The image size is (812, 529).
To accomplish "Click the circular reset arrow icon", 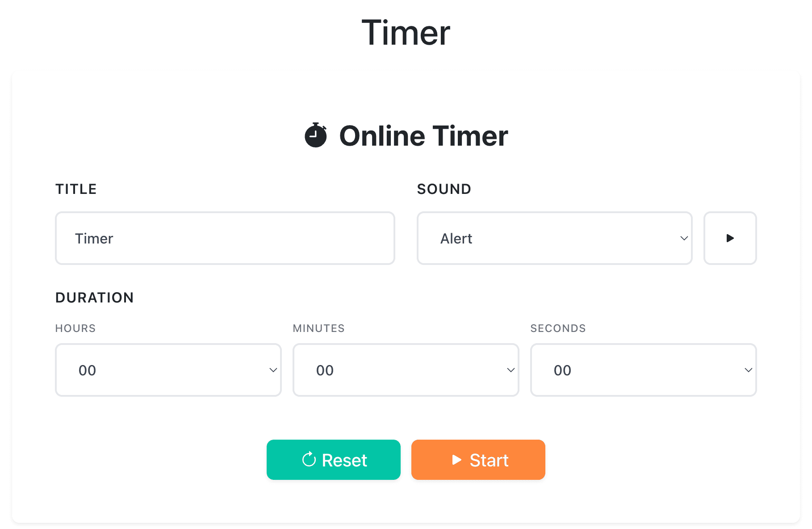I will (309, 459).
